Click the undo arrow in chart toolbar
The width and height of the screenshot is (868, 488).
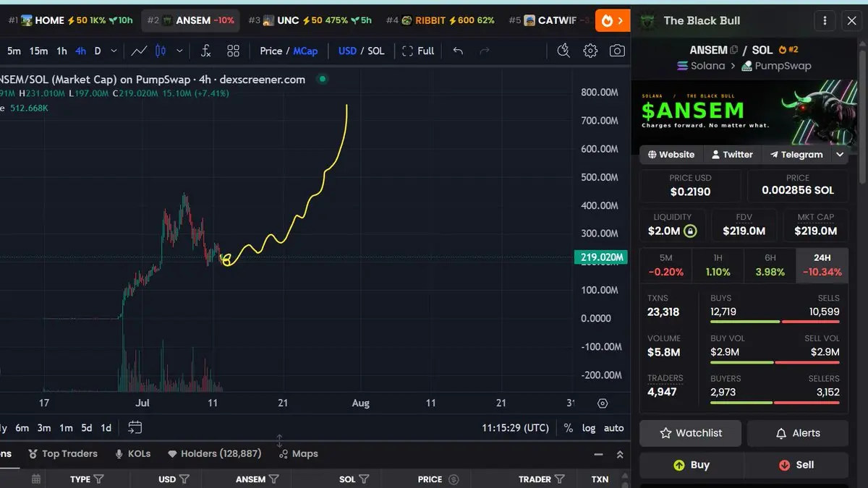point(458,51)
